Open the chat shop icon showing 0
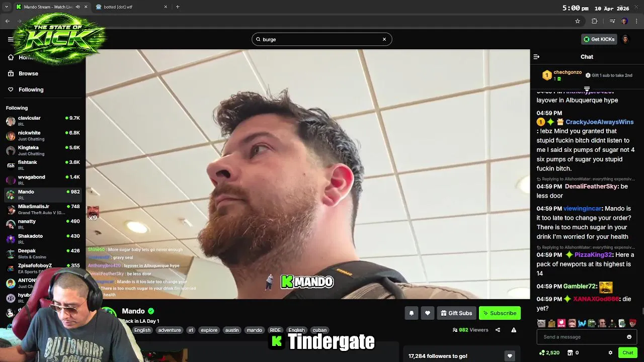This screenshot has width=644, height=362. tap(573, 353)
